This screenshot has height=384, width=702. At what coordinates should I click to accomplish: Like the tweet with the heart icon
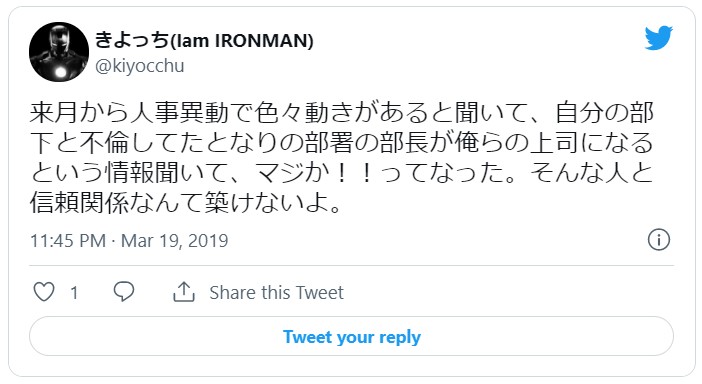point(44,292)
